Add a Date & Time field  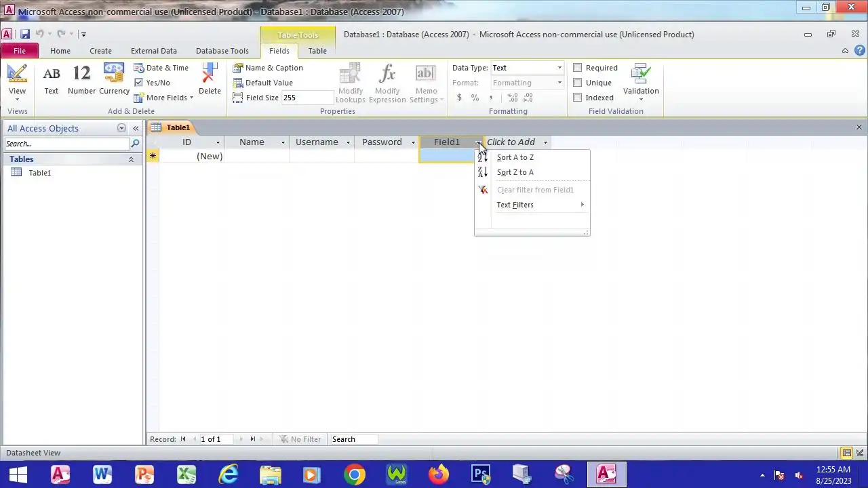pos(161,68)
